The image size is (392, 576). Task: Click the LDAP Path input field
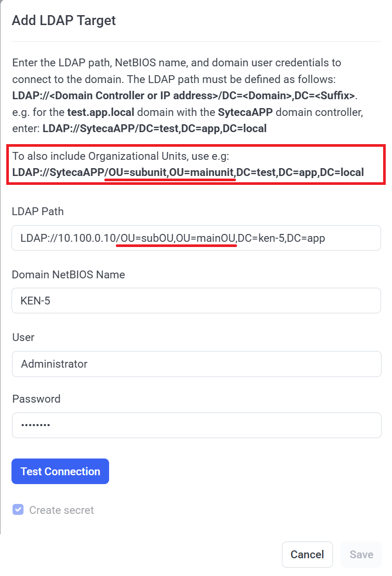pos(196,238)
